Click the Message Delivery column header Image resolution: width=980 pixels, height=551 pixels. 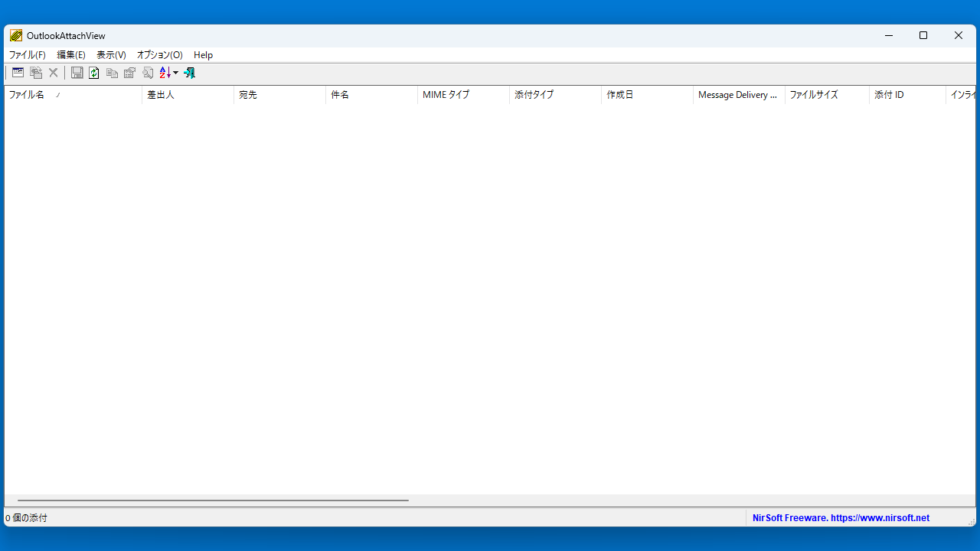tap(740, 95)
